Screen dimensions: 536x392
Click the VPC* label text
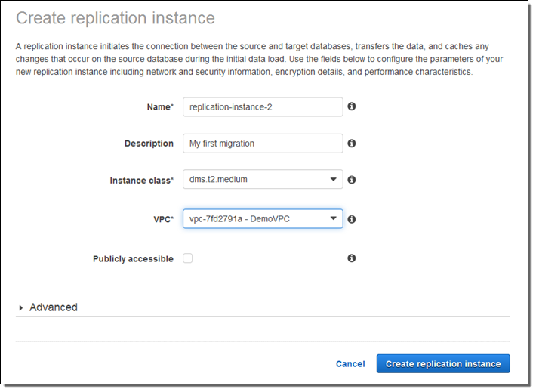pos(162,219)
